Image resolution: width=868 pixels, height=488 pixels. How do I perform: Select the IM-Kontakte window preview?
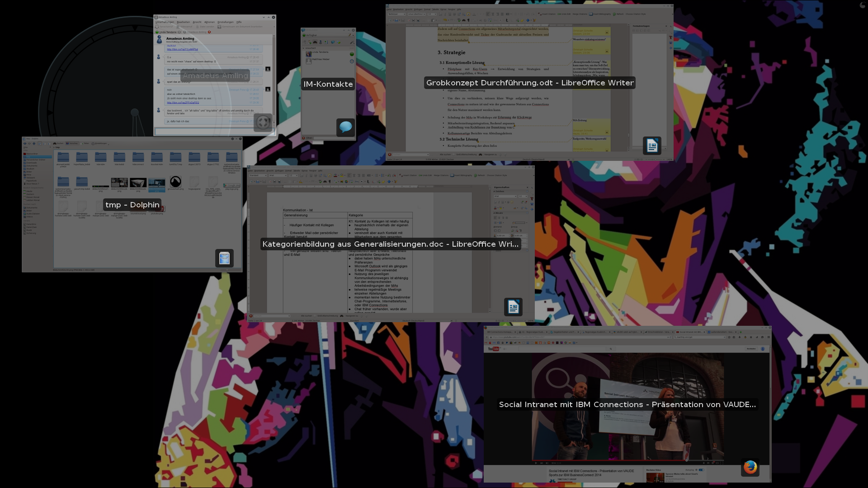click(328, 84)
